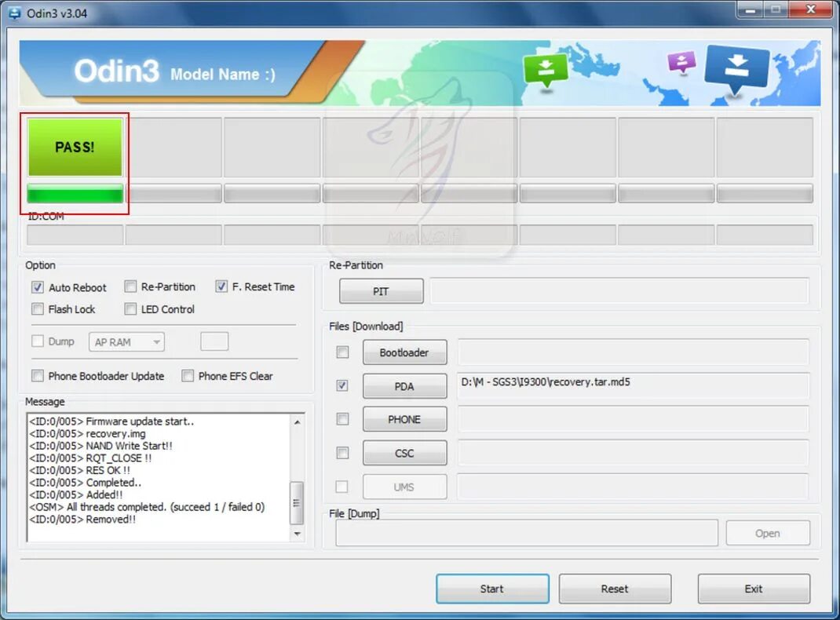Click the PHONE file path field
The height and width of the screenshot is (620, 840).
(x=634, y=419)
